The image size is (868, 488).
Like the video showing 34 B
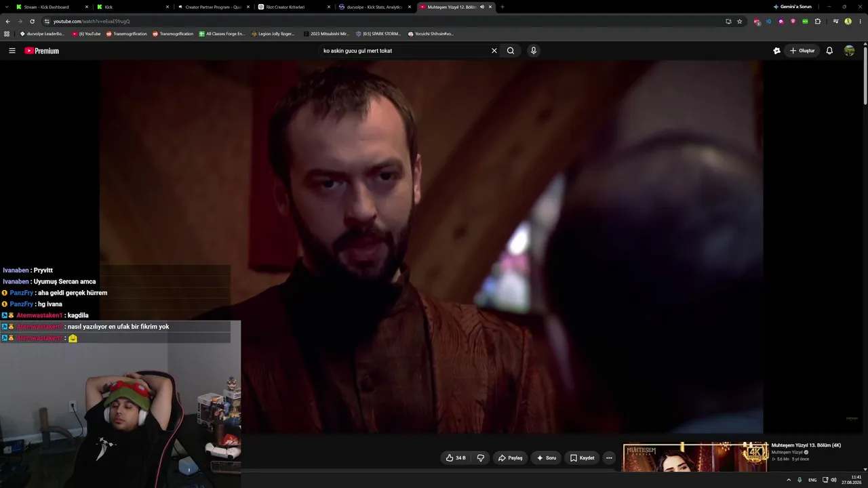click(456, 458)
